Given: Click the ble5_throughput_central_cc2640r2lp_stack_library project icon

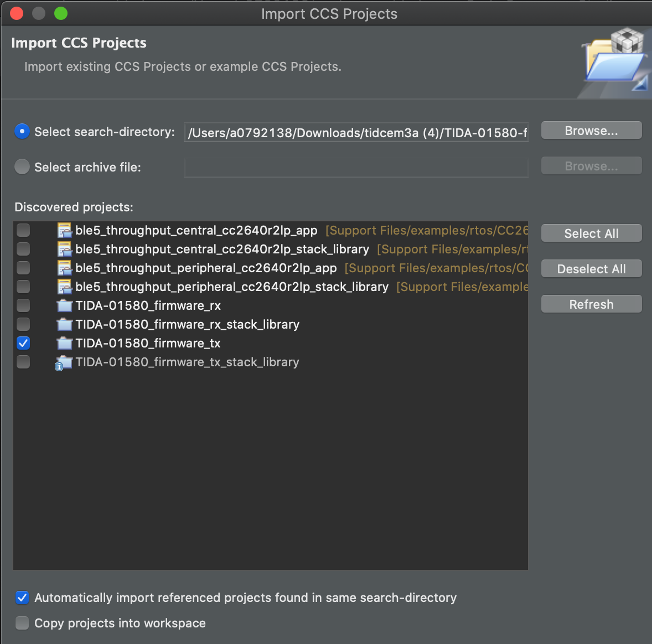Looking at the screenshot, I should [64, 249].
